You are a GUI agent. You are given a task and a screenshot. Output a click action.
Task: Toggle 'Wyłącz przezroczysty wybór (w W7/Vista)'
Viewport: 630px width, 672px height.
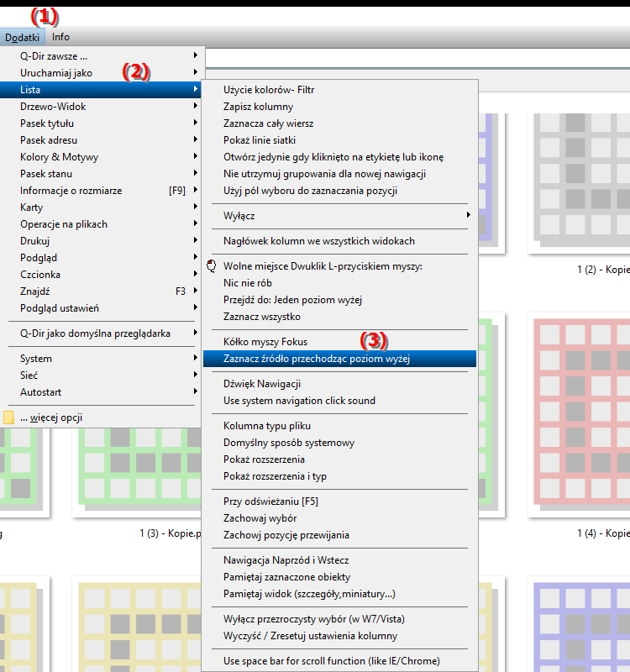point(339,619)
